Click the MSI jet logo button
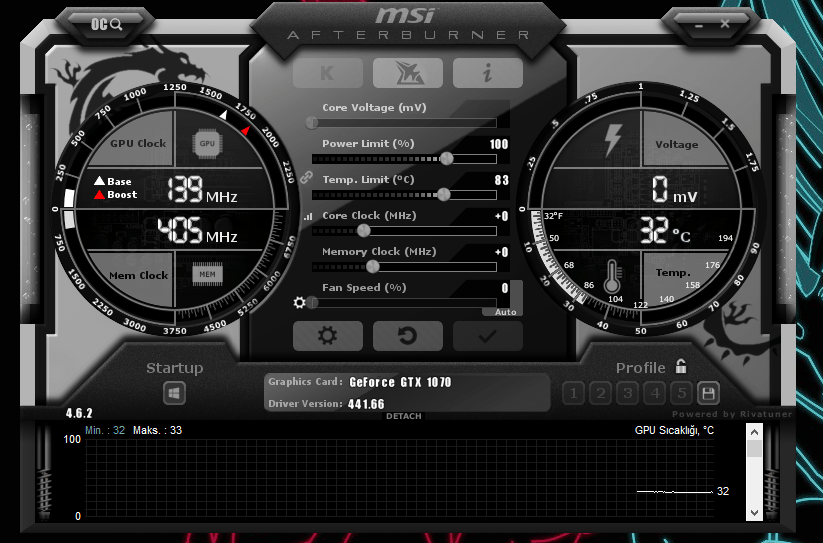The width and height of the screenshot is (823, 543). click(x=408, y=73)
